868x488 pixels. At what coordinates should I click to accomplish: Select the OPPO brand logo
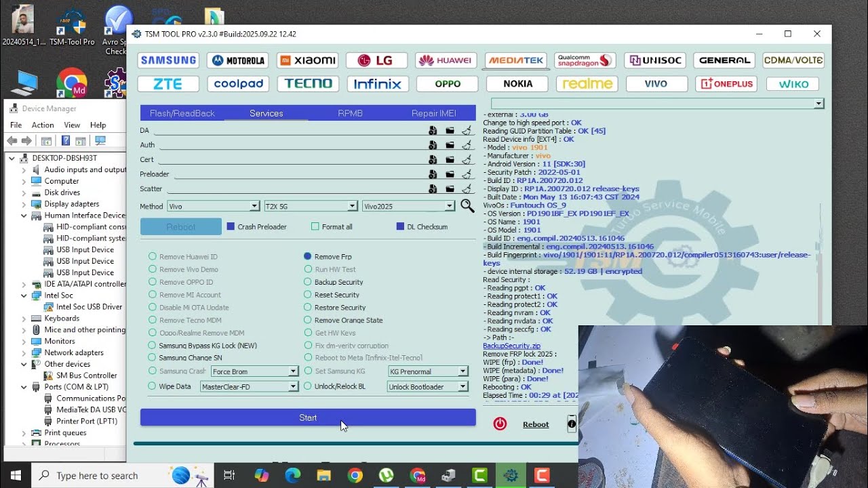pyautogui.click(x=447, y=84)
